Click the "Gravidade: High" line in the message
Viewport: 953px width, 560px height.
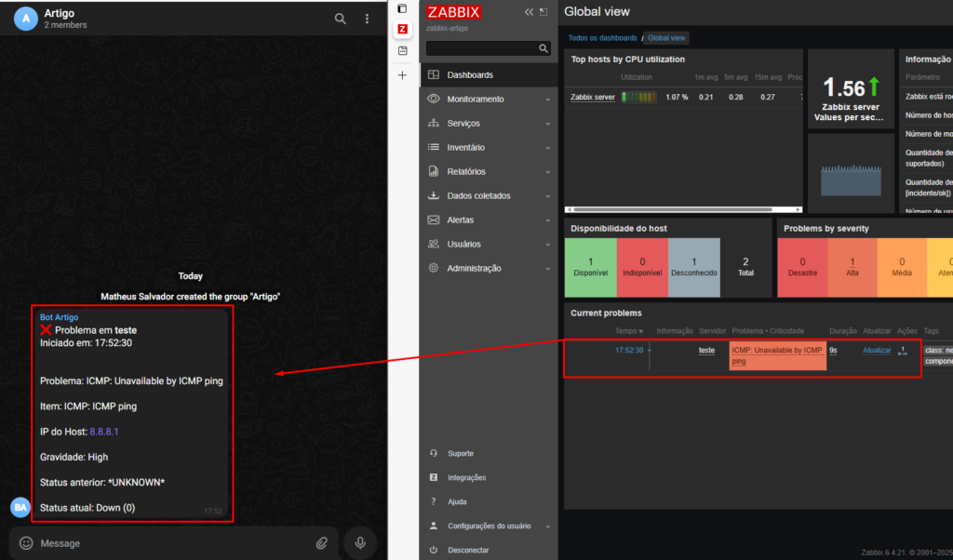pos(74,458)
